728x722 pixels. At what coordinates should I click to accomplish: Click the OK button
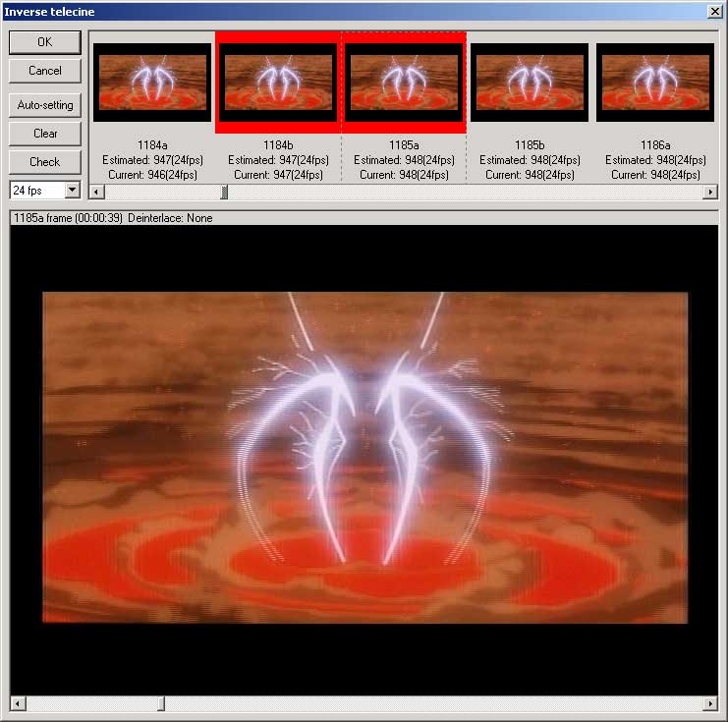coord(45,42)
